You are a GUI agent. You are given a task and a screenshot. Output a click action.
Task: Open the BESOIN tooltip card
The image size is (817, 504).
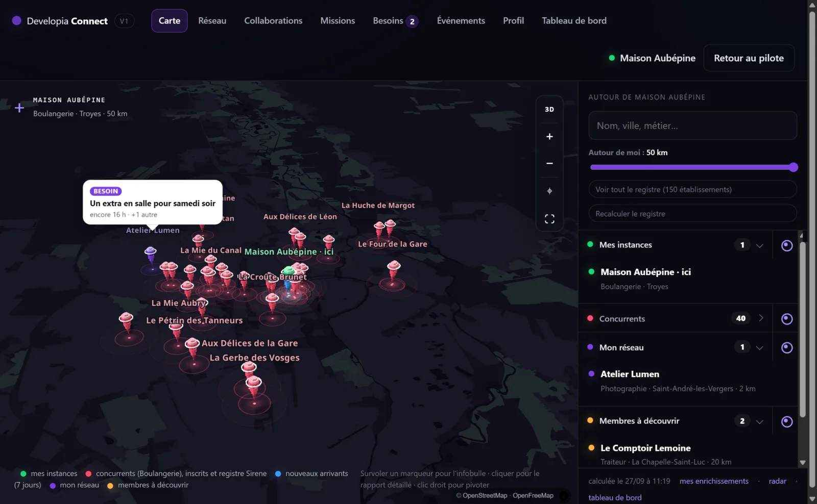click(x=153, y=203)
